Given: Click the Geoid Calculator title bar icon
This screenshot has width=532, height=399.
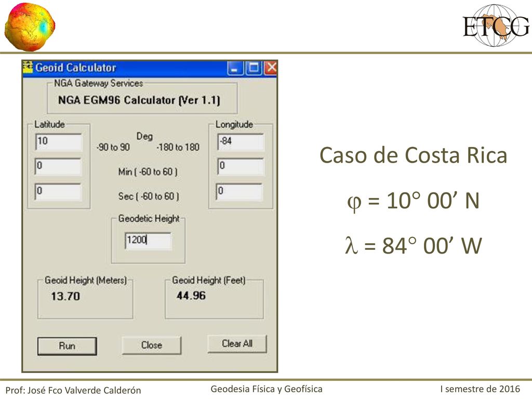Looking at the screenshot, I should coord(28,67).
